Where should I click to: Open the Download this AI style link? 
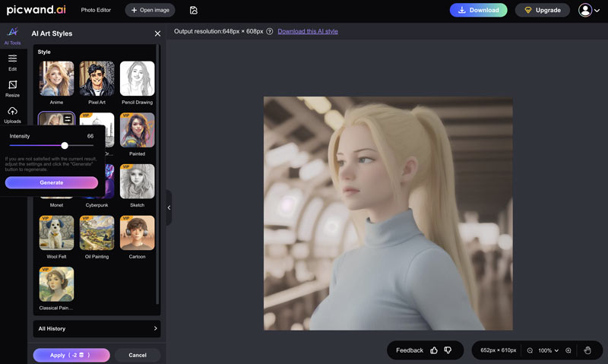[x=308, y=31]
